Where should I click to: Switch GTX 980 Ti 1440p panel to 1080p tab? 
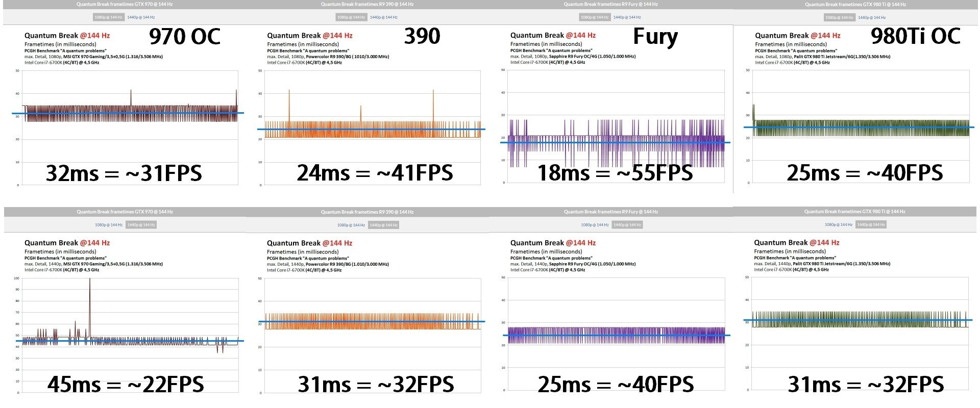click(839, 224)
